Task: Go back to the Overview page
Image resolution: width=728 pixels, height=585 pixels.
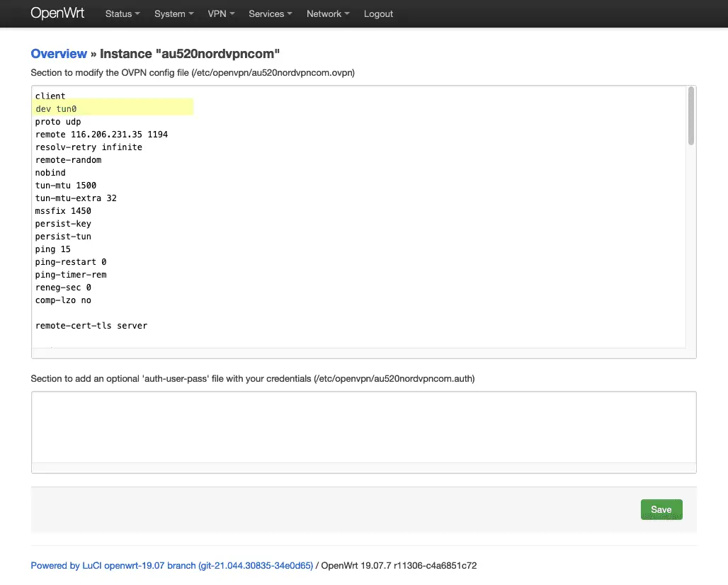Action: tap(59, 54)
